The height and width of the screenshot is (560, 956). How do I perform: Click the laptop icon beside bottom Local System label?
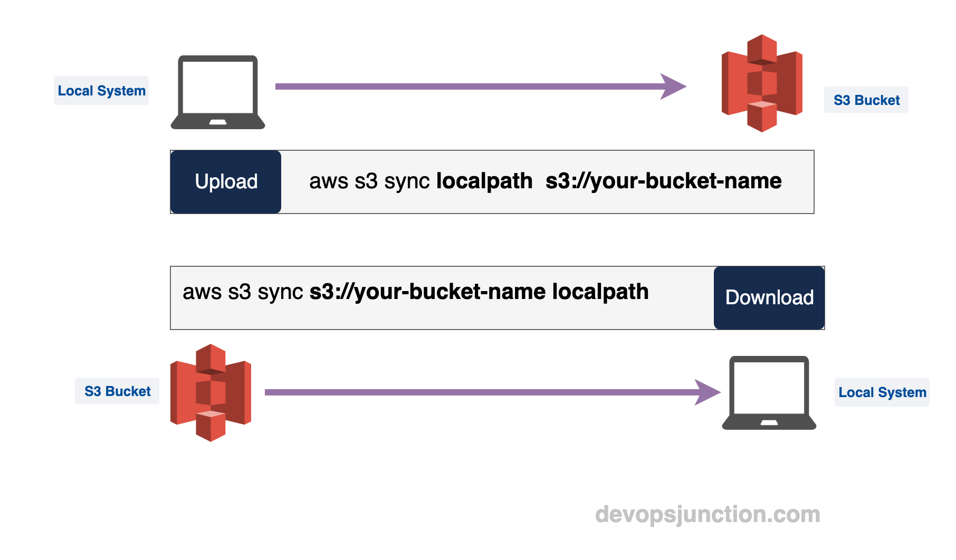(x=769, y=393)
